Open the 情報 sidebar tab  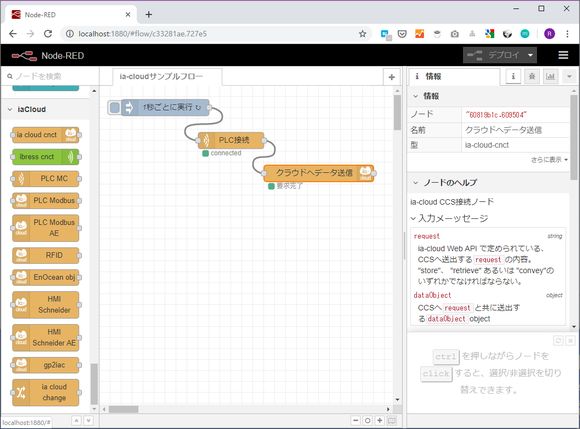pos(454,77)
